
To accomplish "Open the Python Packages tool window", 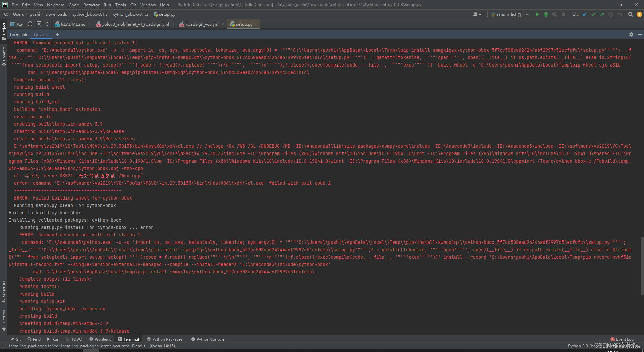I will click(x=164, y=339).
